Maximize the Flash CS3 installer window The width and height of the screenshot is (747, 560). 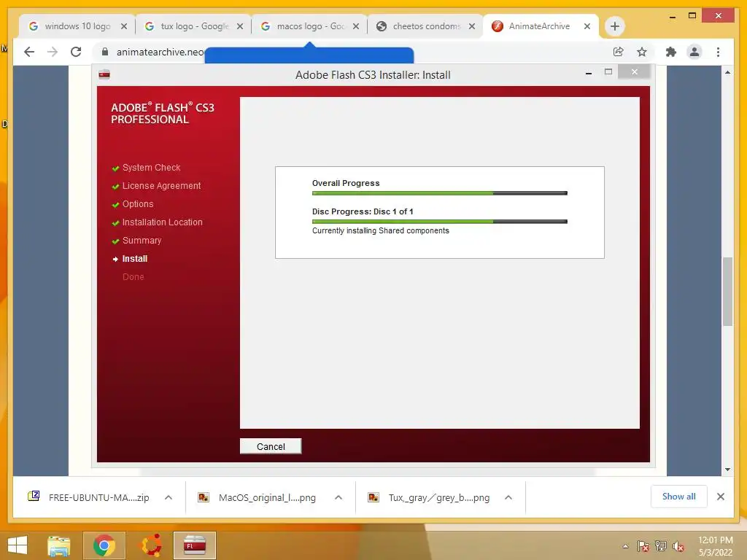[x=608, y=72]
